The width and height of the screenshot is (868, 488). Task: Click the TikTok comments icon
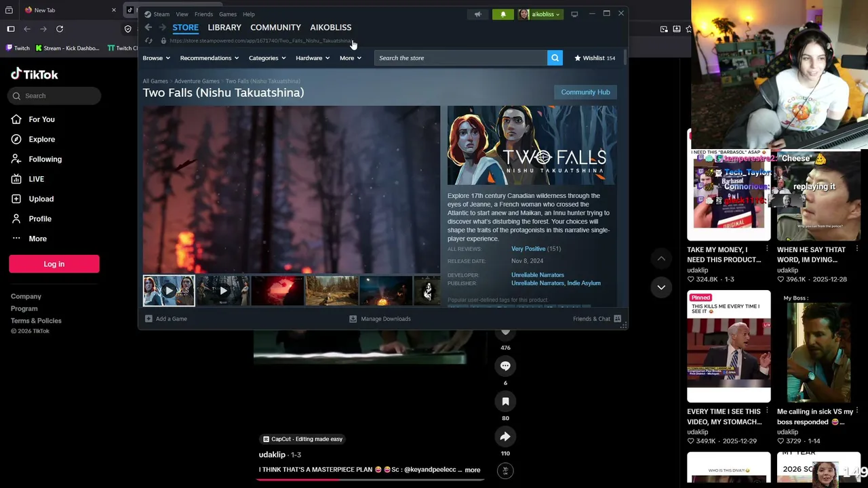tap(505, 366)
